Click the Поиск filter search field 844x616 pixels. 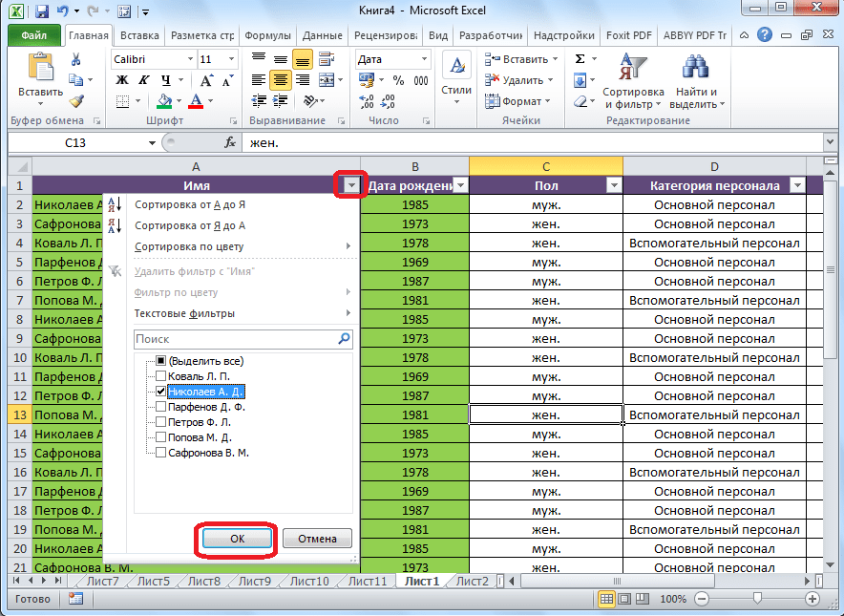[234, 338]
